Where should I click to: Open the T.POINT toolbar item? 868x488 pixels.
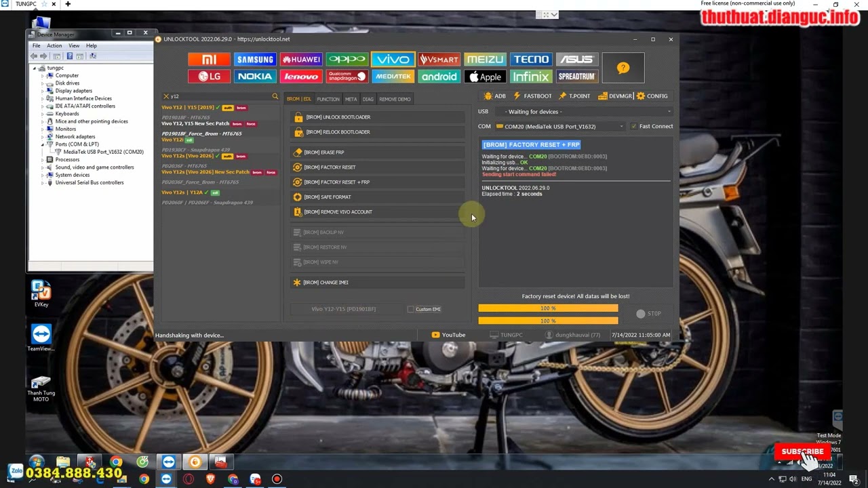point(574,96)
